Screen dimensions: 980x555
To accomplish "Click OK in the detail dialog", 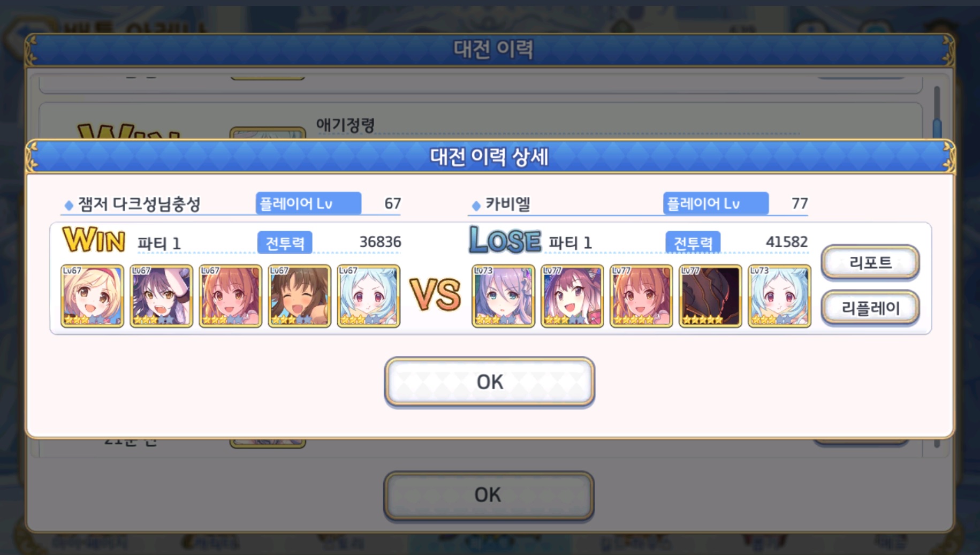I will (x=489, y=382).
